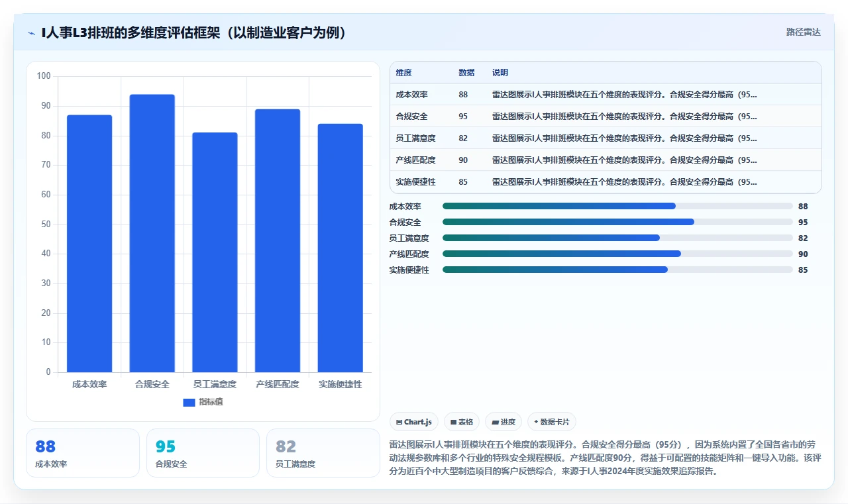Click the number 85 beside 实施便捷性 progress bar
This screenshot has height=504, width=848.
pos(803,270)
